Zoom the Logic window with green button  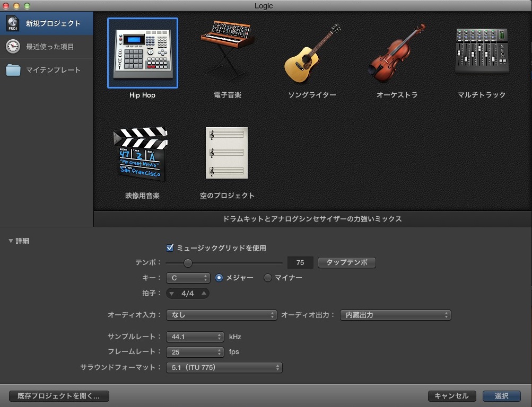pos(27,6)
